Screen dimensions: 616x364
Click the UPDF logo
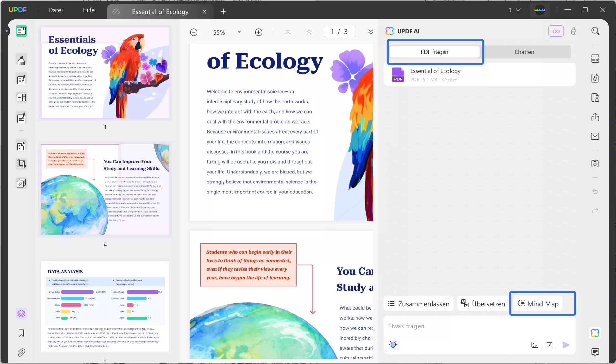[18, 10]
